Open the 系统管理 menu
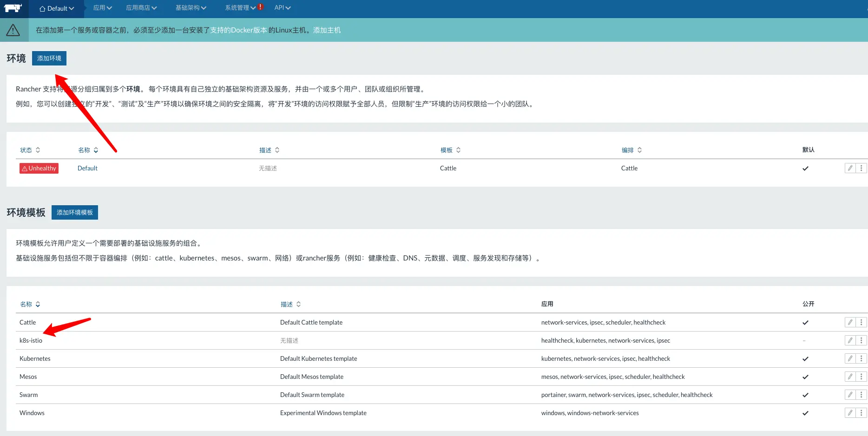This screenshot has width=868, height=436. click(x=240, y=7)
